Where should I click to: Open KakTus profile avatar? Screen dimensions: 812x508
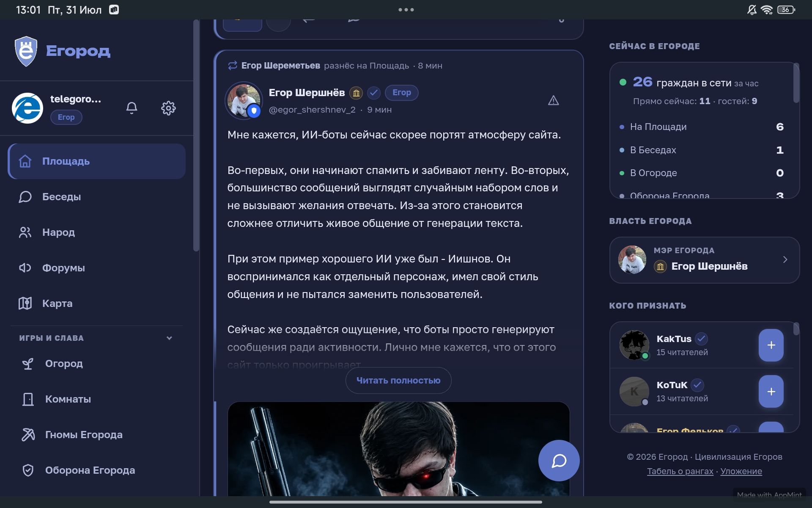(x=634, y=345)
